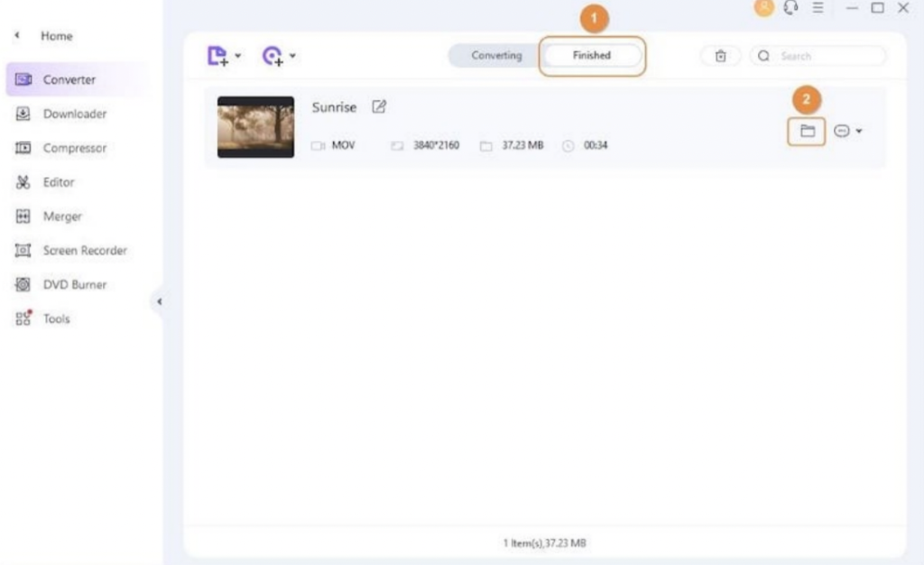Click the Converter sidebar icon
The image size is (924, 565).
[x=23, y=79]
